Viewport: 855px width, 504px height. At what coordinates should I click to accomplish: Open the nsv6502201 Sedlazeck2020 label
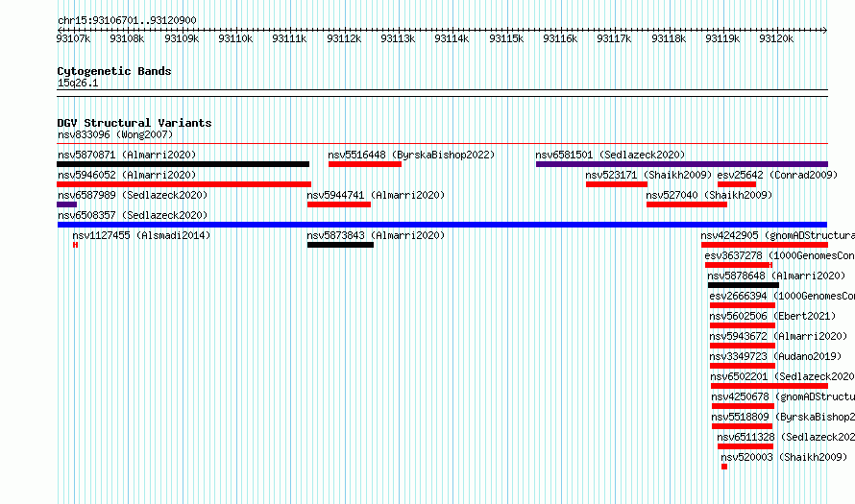pyautogui.click(x=783, y=376)
